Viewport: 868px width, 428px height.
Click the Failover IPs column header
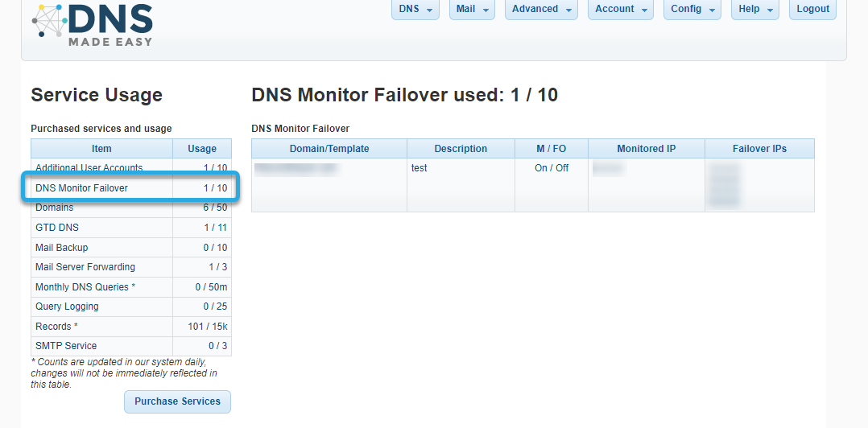759,149
